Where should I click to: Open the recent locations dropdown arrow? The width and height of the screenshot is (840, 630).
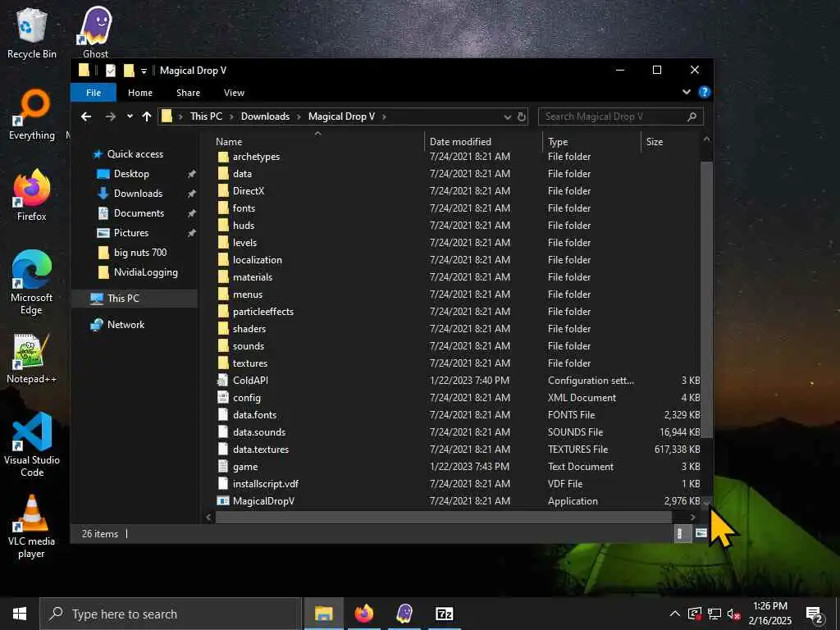(130, 116)
